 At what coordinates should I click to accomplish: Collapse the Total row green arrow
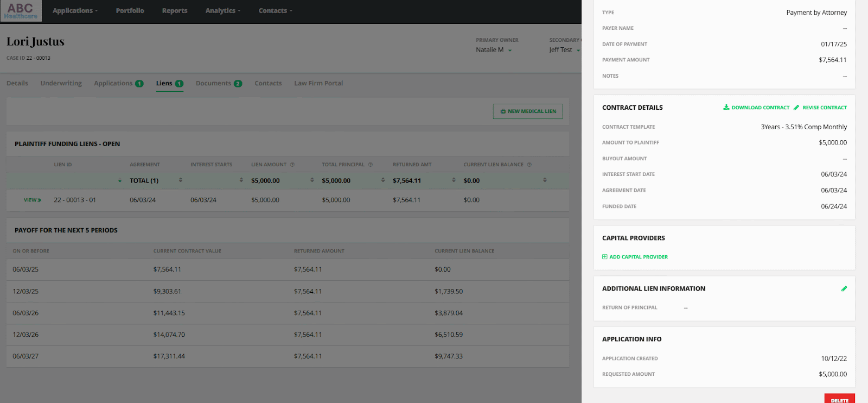120,181
